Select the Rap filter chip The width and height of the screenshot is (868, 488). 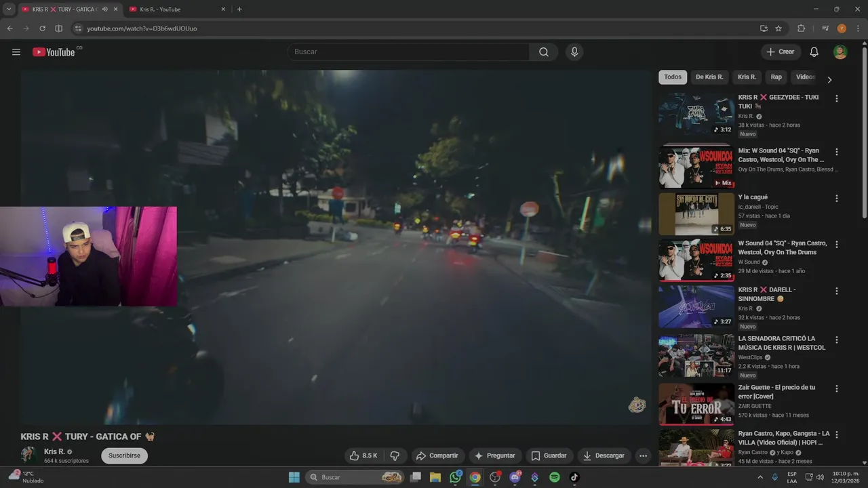pyautogui.click(x=776, y=77)
